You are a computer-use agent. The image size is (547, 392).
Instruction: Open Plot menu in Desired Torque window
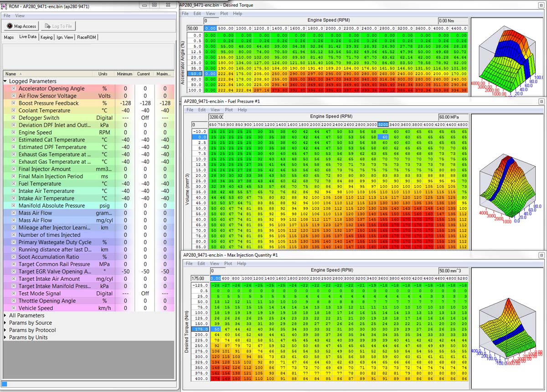(224, 14)
